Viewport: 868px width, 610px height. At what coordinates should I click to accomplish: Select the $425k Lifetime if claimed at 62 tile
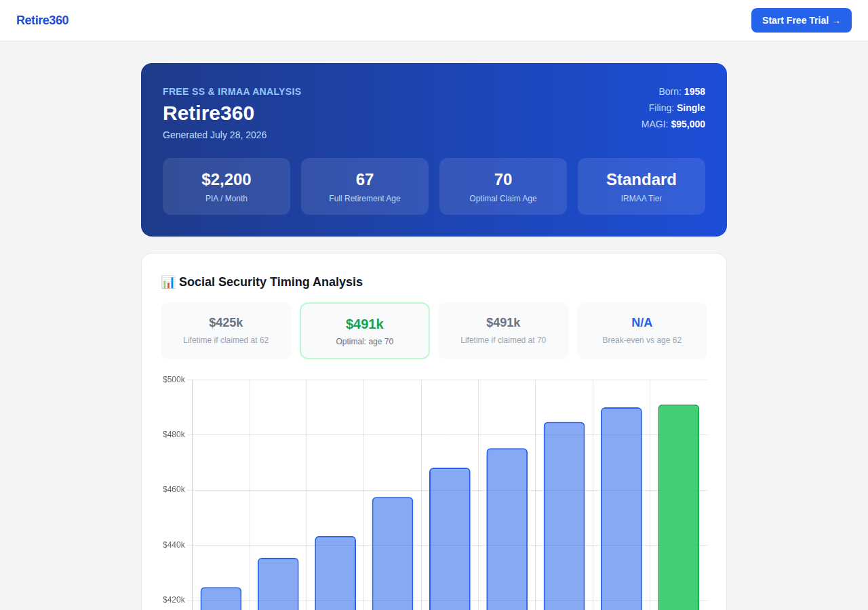click(226, 331)
